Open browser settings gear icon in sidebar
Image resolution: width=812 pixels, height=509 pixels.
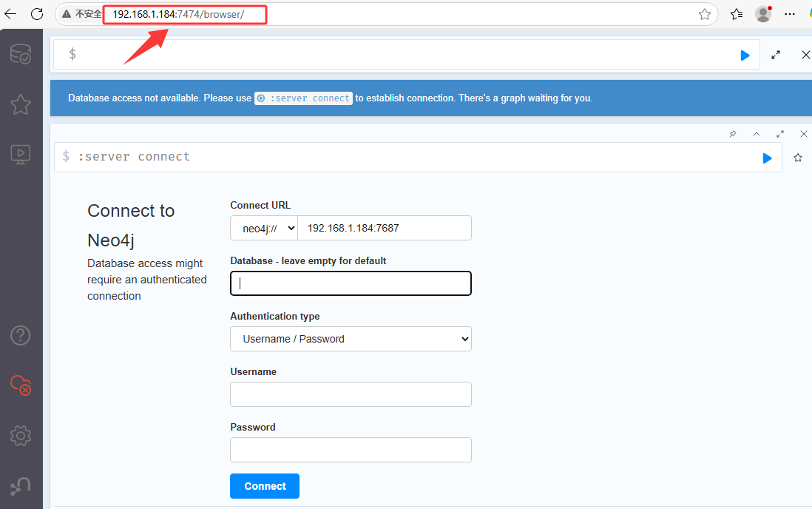coord(21,436)
